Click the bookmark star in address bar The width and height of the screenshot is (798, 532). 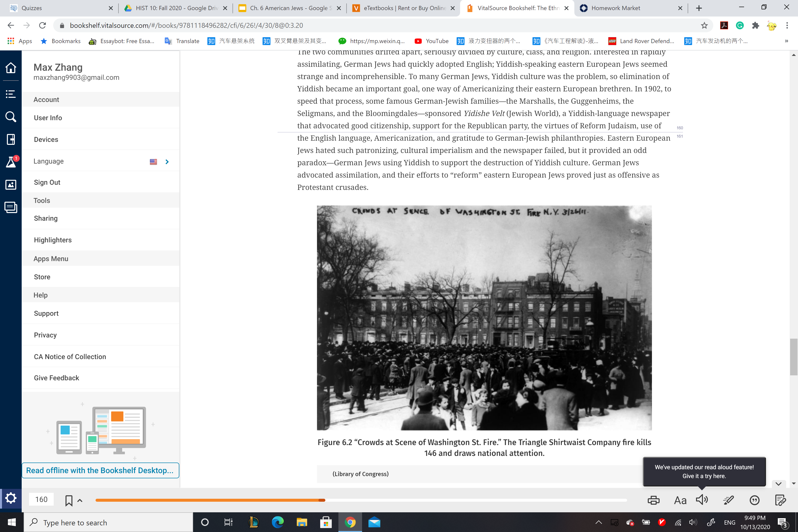[x=704, y=25]
